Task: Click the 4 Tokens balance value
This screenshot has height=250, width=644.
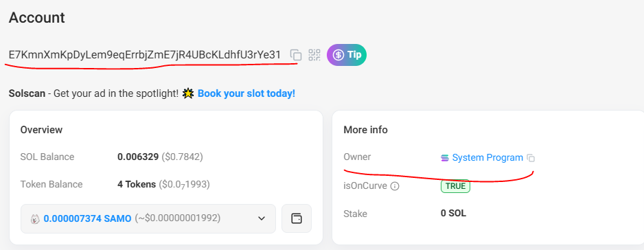Action: coord(137,185)
